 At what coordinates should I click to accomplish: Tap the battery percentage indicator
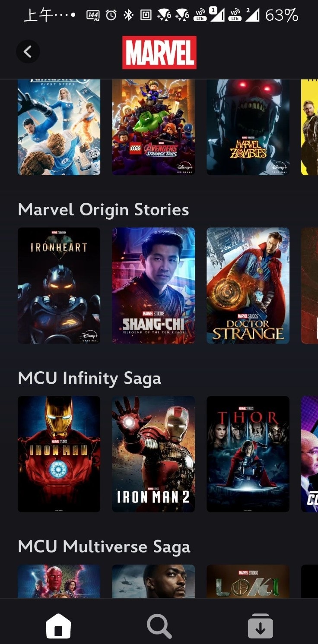coord(282,16)
